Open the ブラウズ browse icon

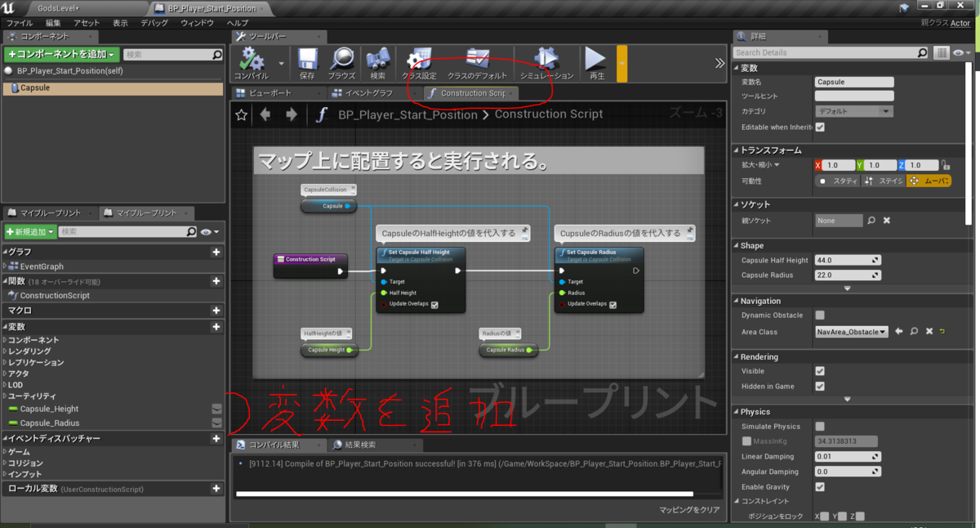pos(342,60)
